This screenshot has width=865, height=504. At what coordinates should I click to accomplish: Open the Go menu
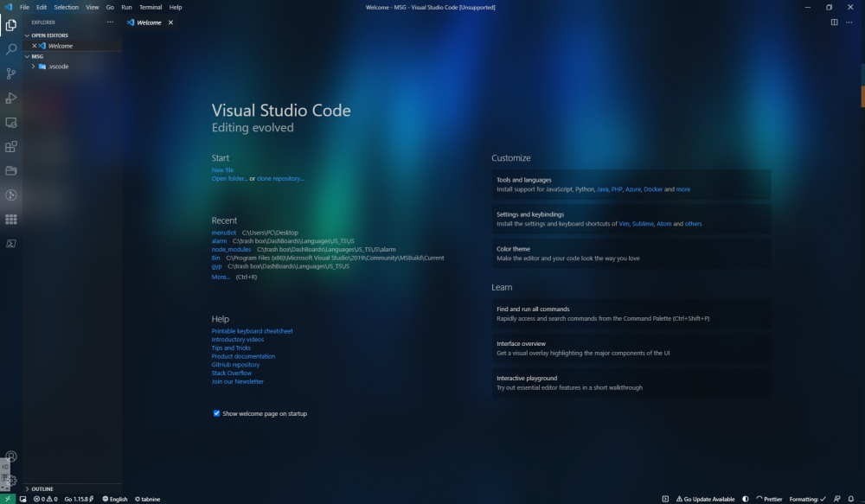tap(110, 7)
